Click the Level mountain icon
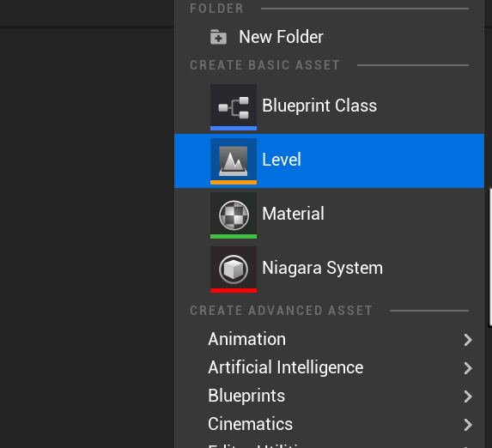The width and height of the screenshot is (492, 448). click(234, 161)
